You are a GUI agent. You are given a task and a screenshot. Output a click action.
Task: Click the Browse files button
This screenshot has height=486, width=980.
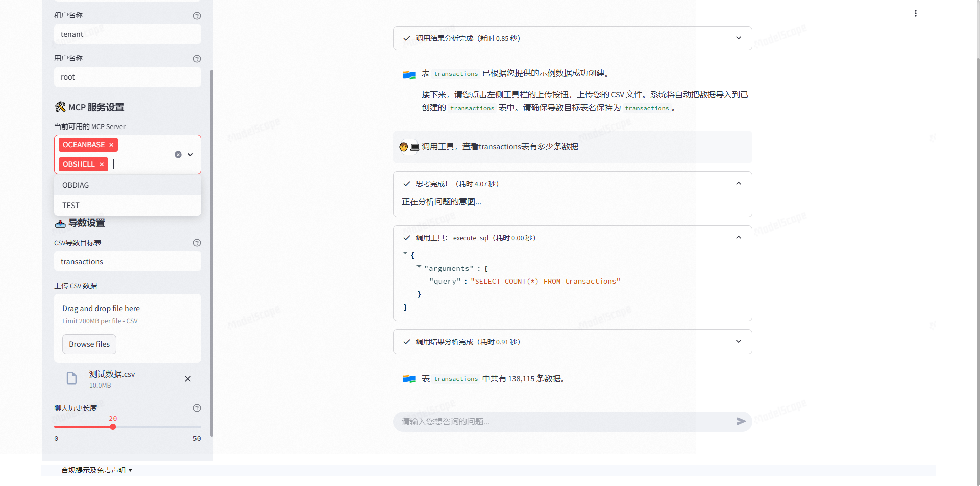pos(89,344)
